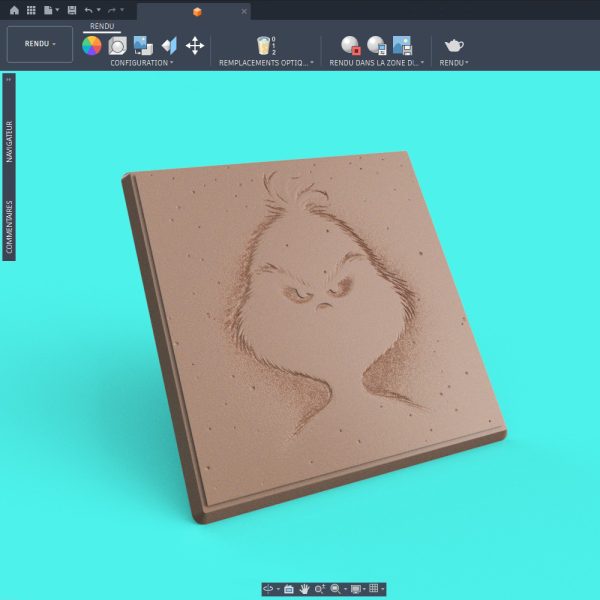Open the Zoom Window dropdown arrow
This screenshot has height=600, width=600.
346,589
